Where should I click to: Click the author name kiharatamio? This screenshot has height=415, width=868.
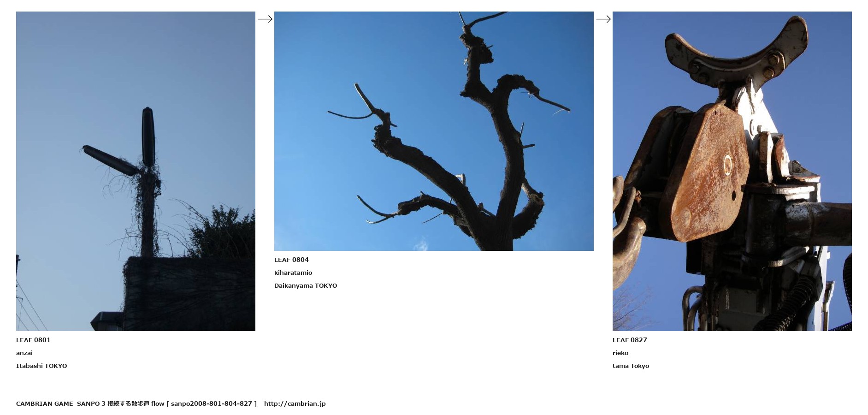click(x=293, y=273)
